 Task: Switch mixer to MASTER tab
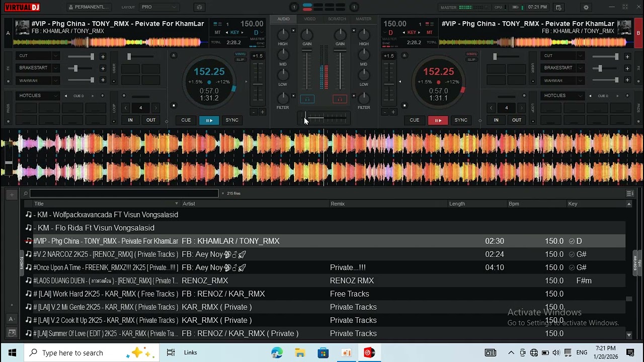point(364,19)
